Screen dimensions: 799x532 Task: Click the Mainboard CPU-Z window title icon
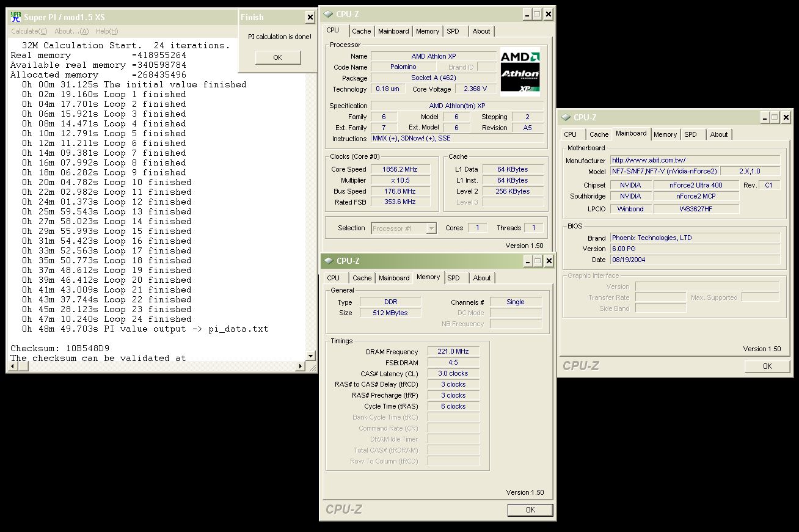tap(566, 117)
